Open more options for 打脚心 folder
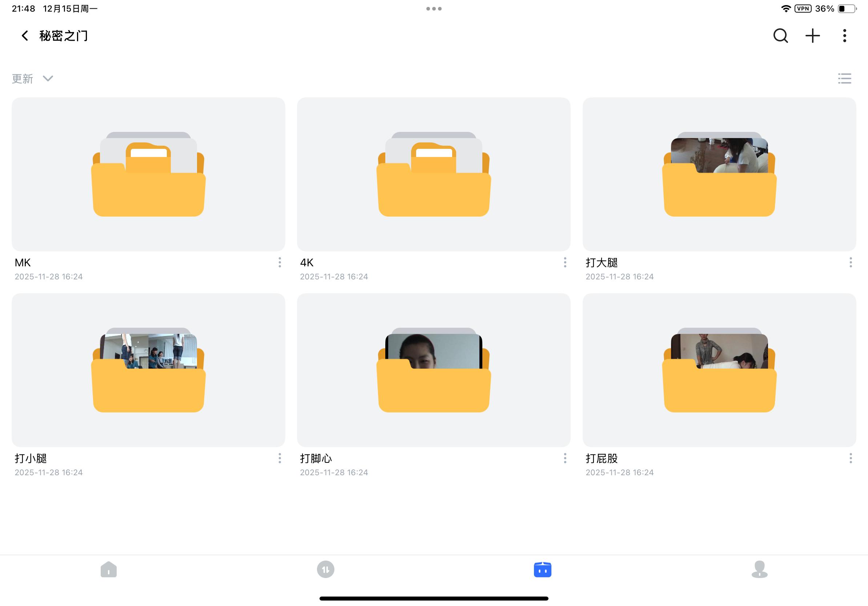868x606 pixels. point(565,458)
